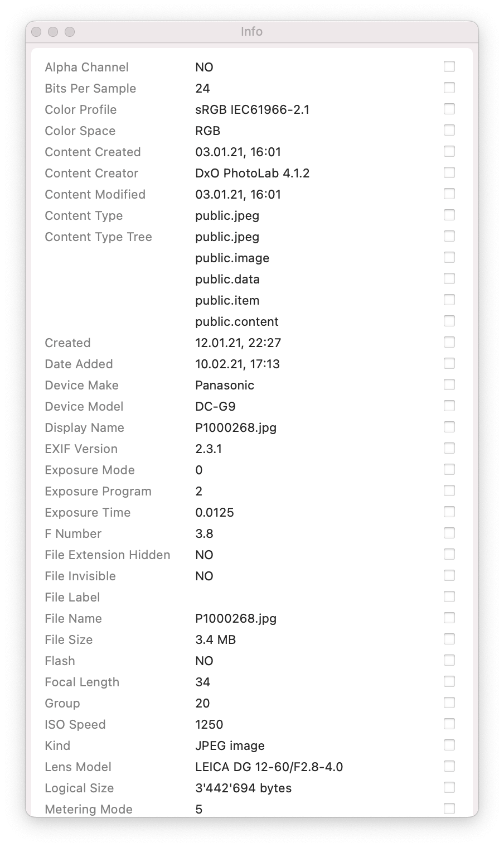The width and height of the screenshot is (504, 847).
Task: Enable the checkbox for Bits Per Sample
Action: 449,88
